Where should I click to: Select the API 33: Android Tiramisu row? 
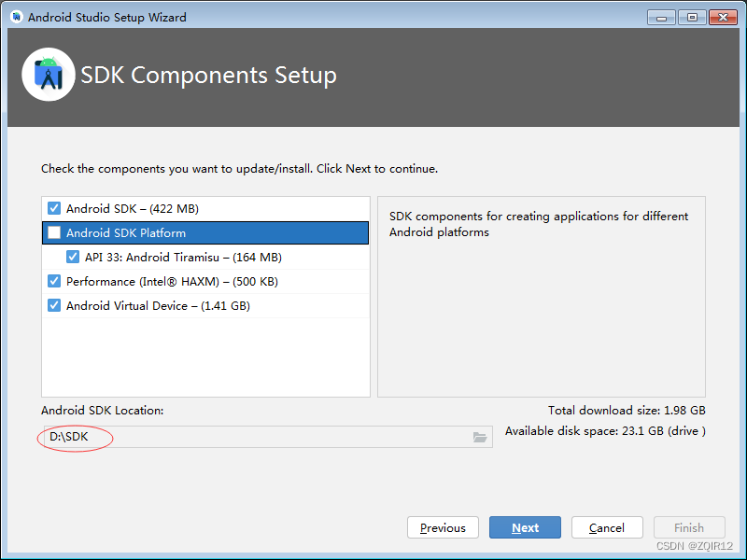(205, 258)
